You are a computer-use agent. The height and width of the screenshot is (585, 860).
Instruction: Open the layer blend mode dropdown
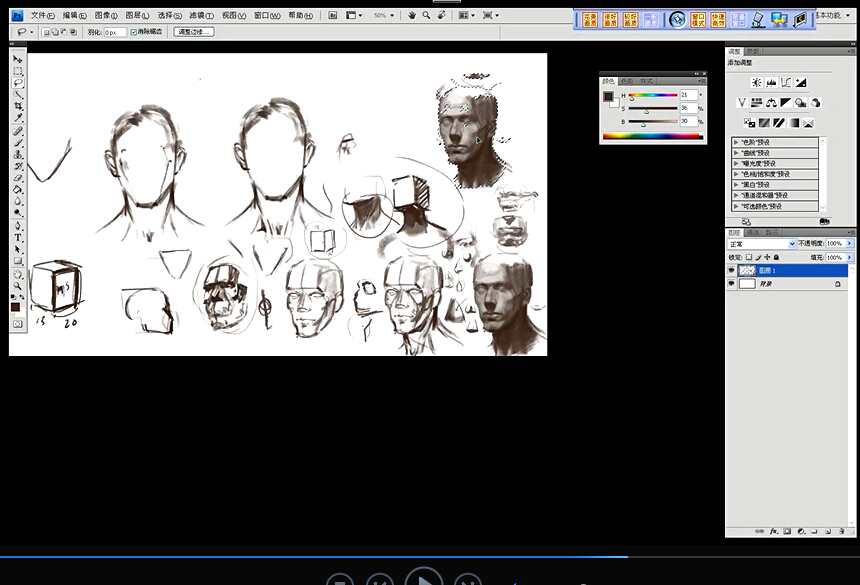pyautogui.click(x=762, y=243)
